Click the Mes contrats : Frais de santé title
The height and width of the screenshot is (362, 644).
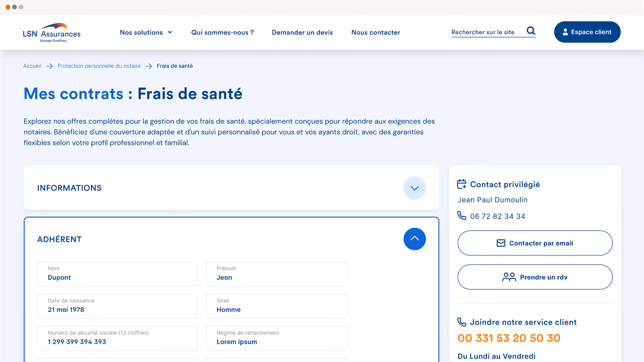(133, 94)
